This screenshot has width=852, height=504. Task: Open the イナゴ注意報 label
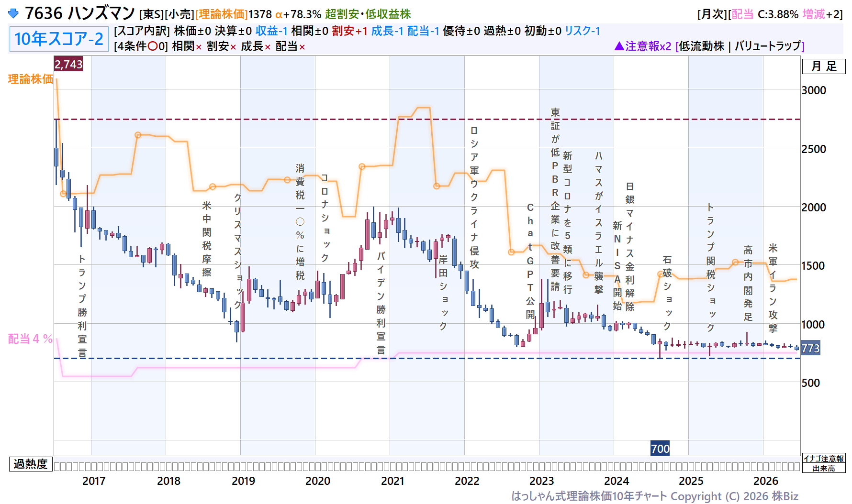(824, 459)
